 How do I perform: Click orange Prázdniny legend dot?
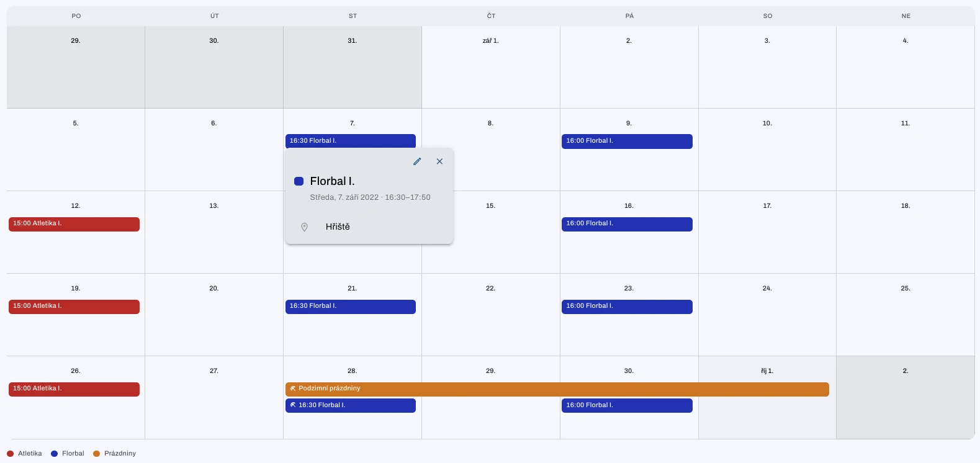pyautogui.click(x=96, y=454)
